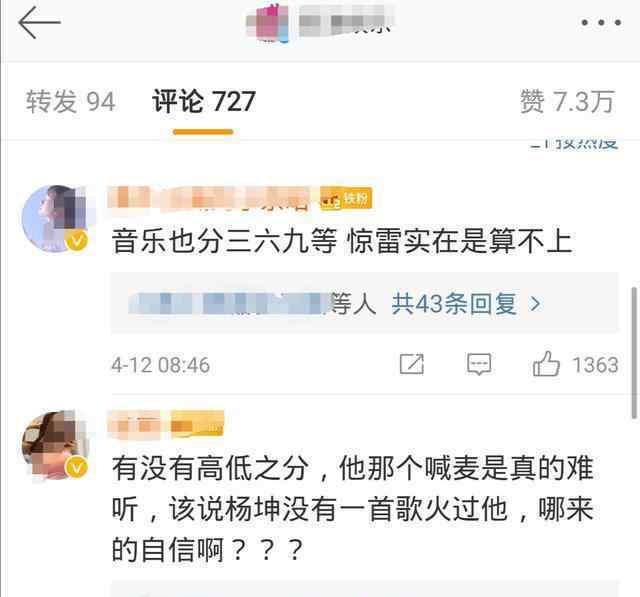Reply using first comment's speech bubble icon
This screenshot has width=640, height=597.
coord(479,364)
